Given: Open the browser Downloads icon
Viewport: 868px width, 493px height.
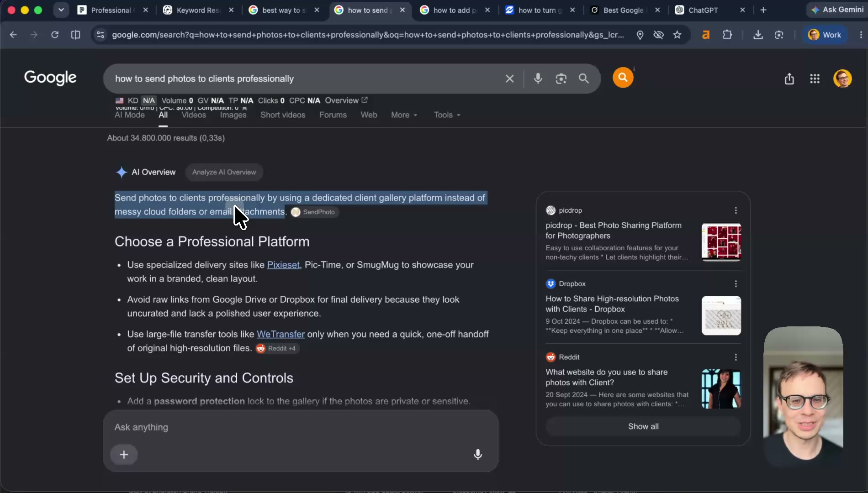Looking at the screenshot, I should pos(758,35).
